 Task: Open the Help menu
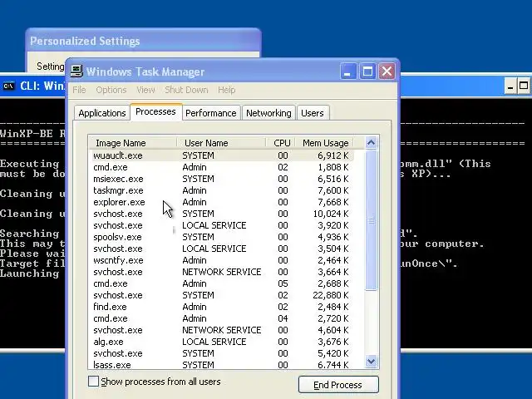[227, 90]
